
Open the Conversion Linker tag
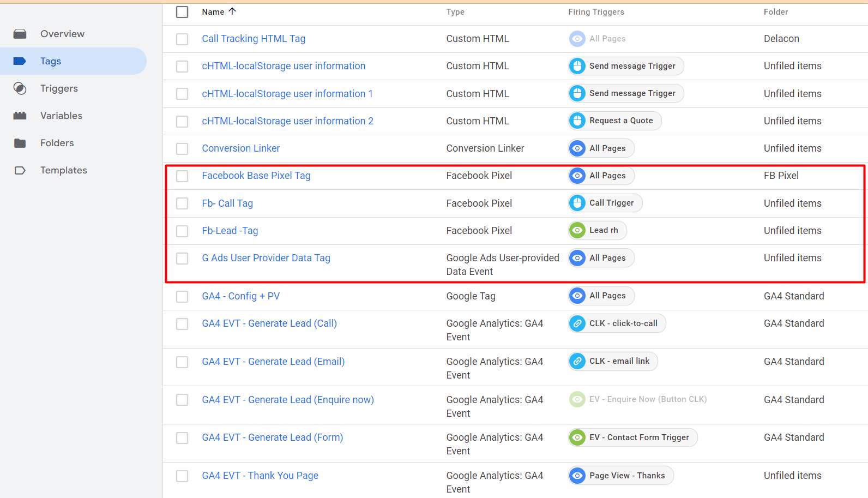point(241,148)
